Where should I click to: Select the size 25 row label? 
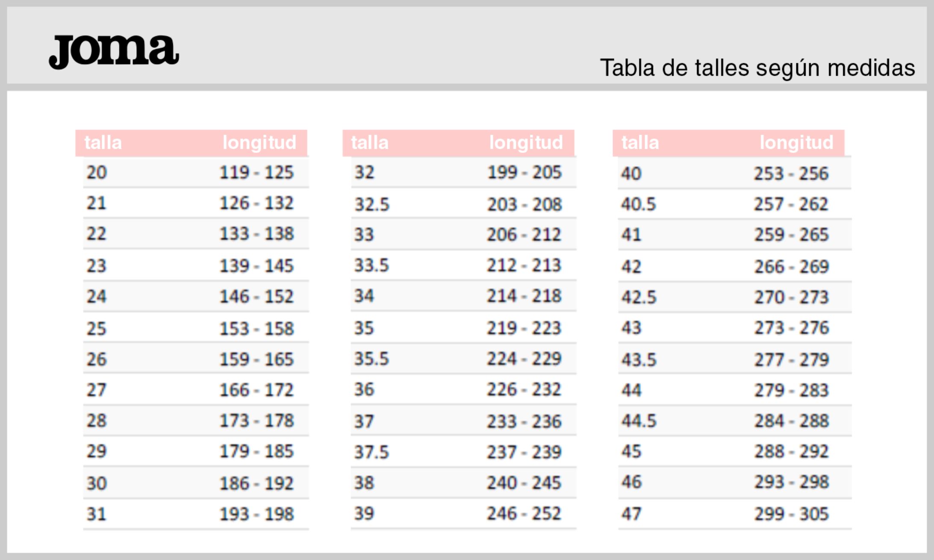97,328
